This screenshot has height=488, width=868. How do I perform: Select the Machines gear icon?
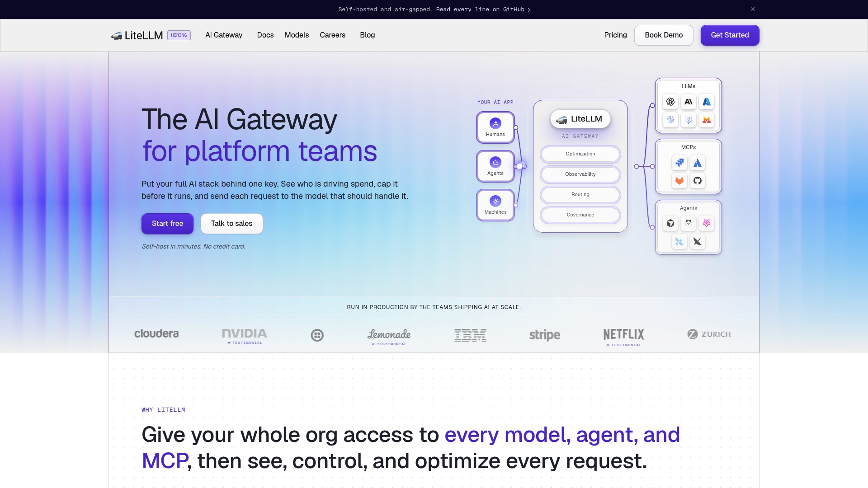(495, 201)
